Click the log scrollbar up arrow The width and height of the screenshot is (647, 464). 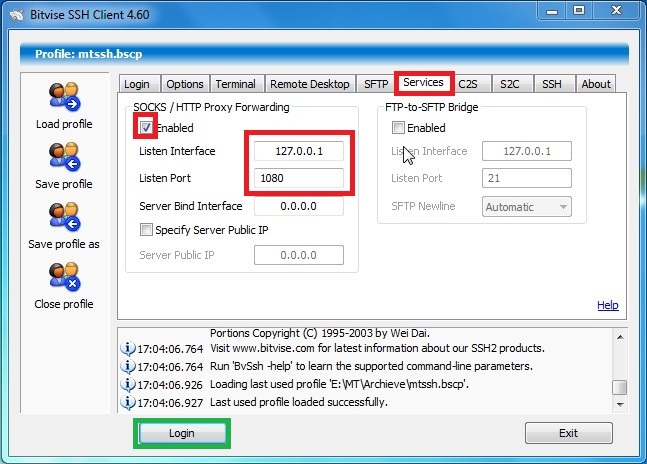click(x=620, y=337)
